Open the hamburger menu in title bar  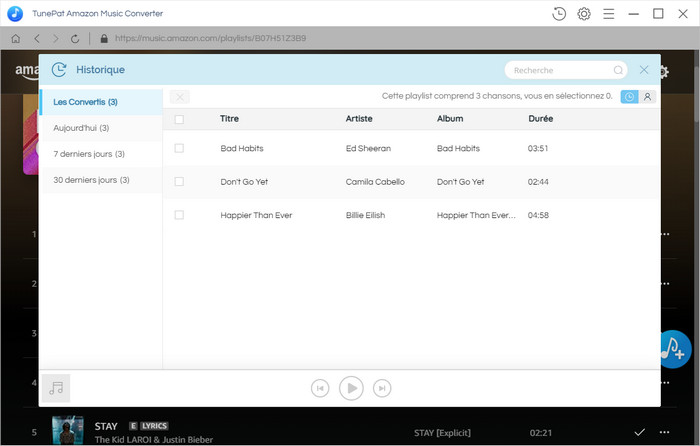pos(609,13)
